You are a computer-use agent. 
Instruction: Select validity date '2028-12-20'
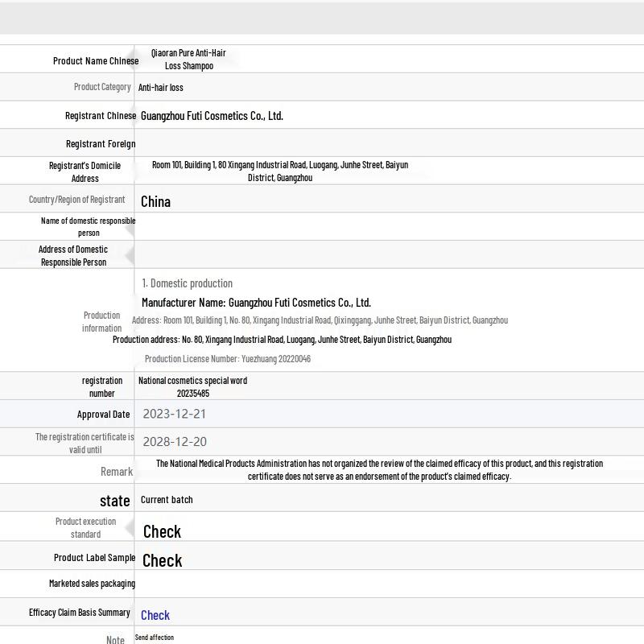175,442
